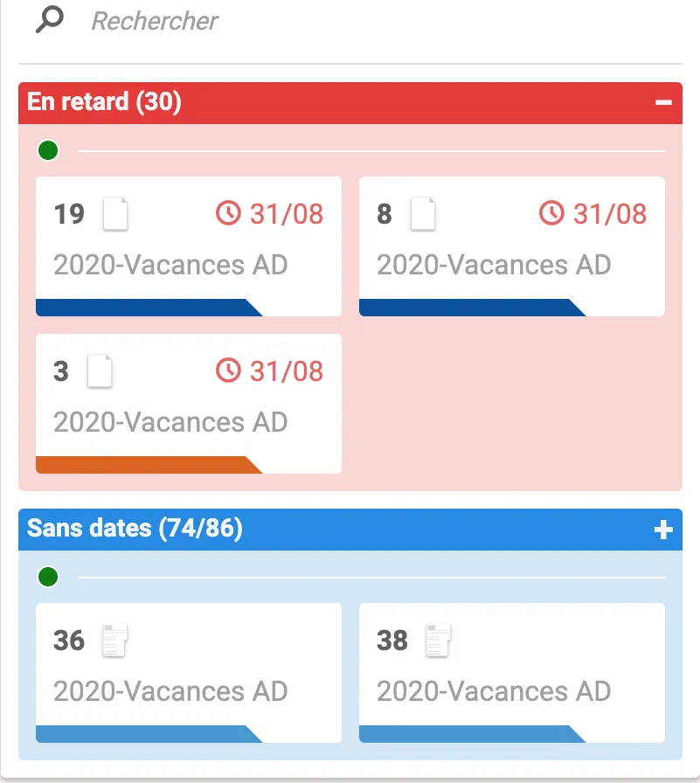Click the clock icon on card 19
This screenshot has width=700, height=783.
tap(228, 213)
